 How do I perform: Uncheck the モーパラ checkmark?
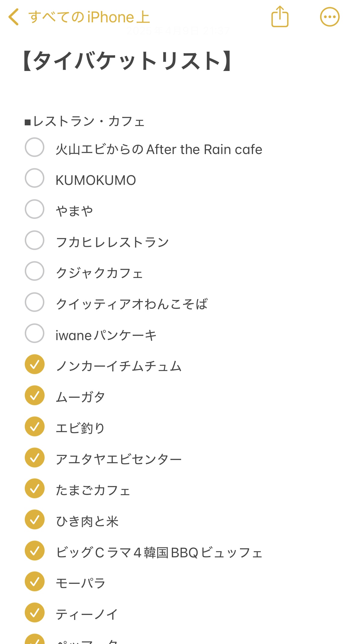click(35, 581)
